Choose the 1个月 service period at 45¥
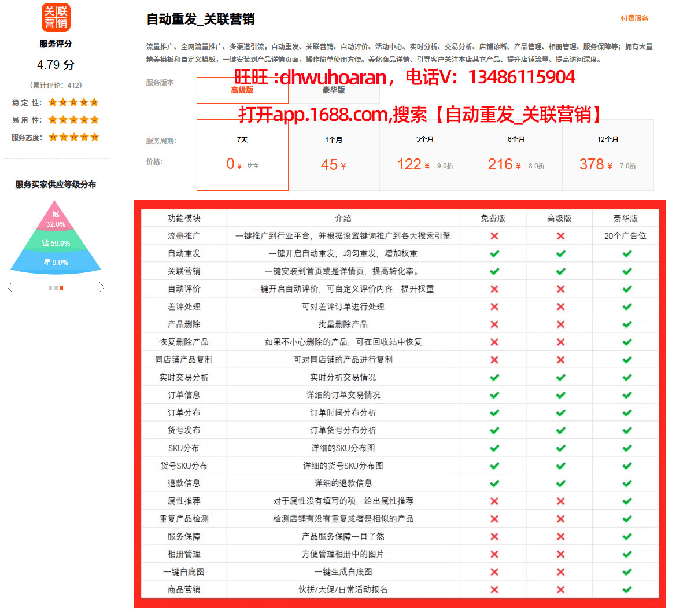This screenshot has height=616, width=676. 334,155
